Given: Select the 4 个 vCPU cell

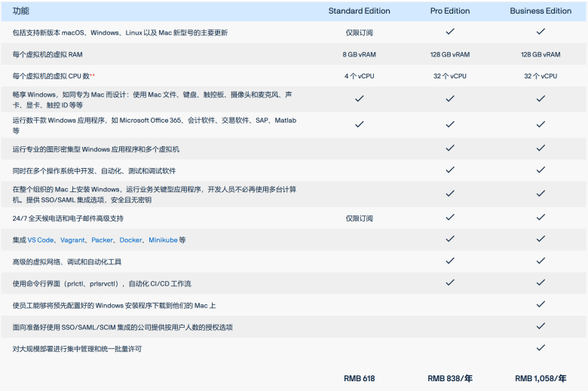Looking at the screenshot, I should coord(360,76).
